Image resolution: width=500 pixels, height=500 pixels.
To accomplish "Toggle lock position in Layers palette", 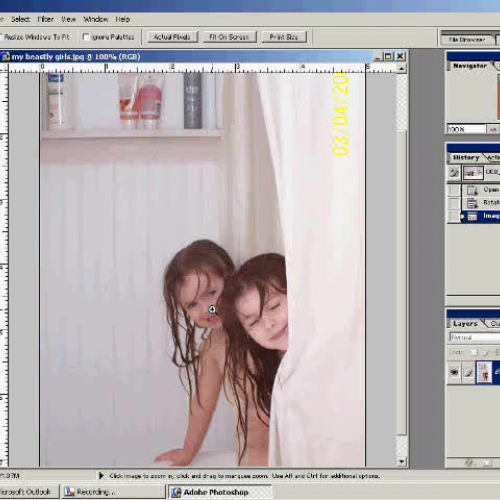I will point(496,352).
